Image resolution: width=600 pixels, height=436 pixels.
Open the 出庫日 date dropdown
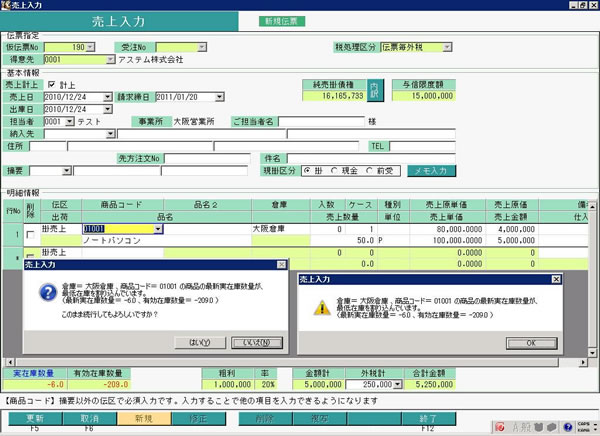coord(108,109)
